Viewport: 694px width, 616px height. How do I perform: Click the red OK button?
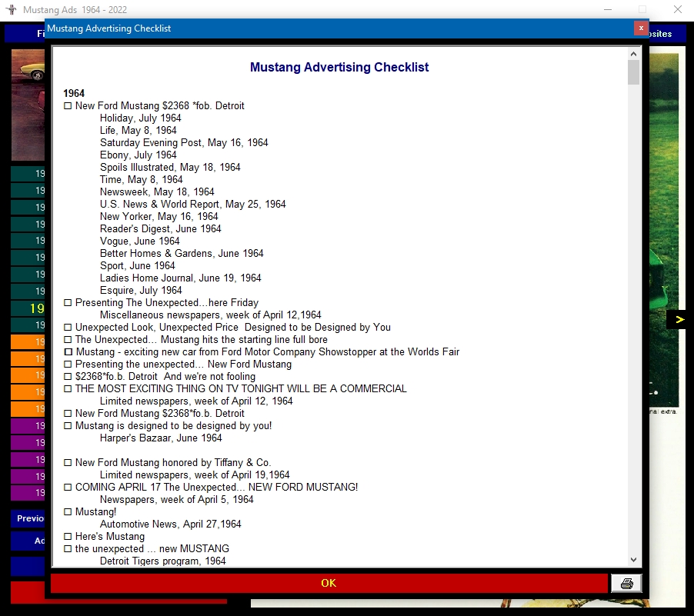pyautogui.click(x=329, y=583)
